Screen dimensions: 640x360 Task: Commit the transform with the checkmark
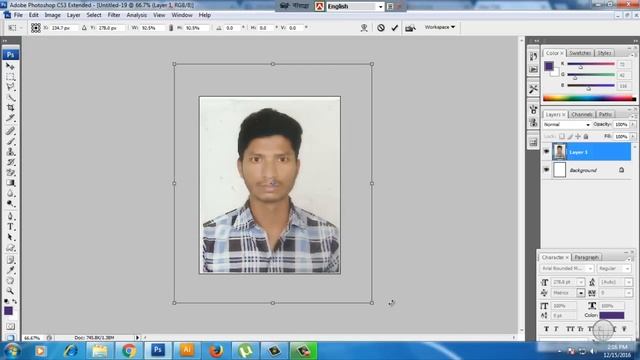tap(394, 28)
